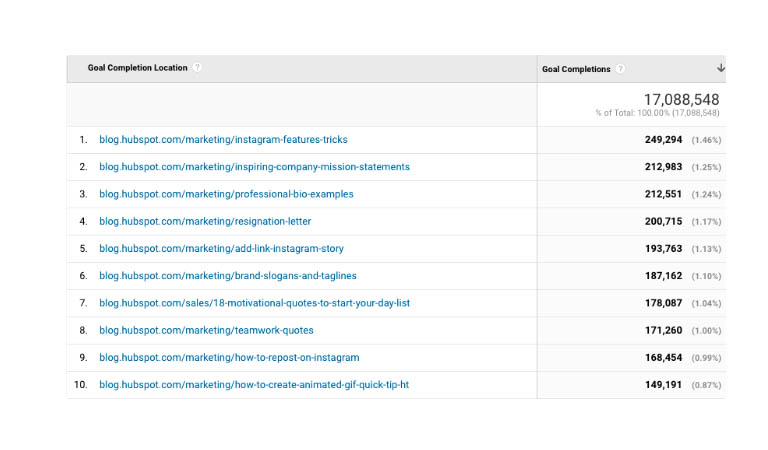This screenshot has height=450, width=768.
Task: Select value 200,715 in row 4
Action: point(663,221)
